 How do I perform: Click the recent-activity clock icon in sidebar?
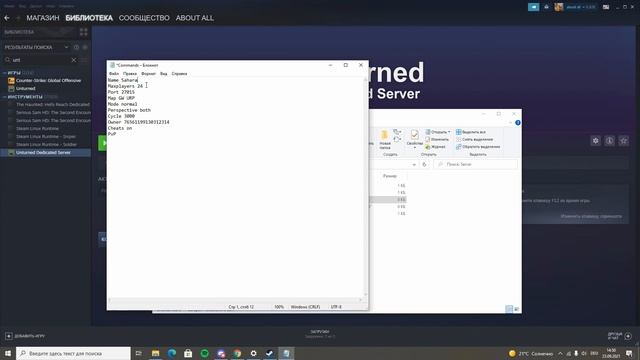pos(76,47)
